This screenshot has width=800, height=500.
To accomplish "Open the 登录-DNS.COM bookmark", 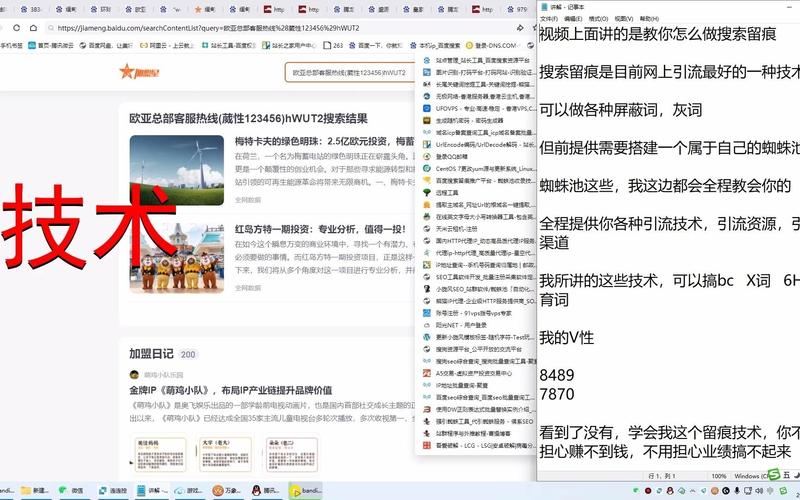I will pos(491,45).
